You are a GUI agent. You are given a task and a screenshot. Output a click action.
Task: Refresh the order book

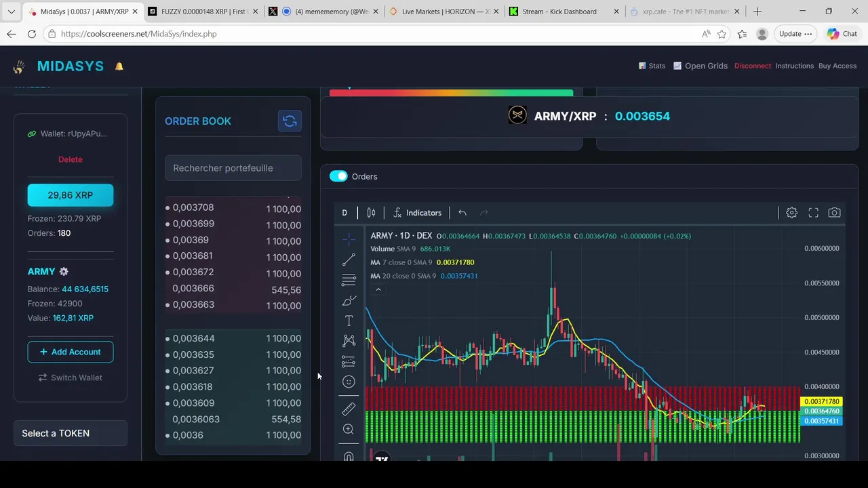click(x=290, y=121)
